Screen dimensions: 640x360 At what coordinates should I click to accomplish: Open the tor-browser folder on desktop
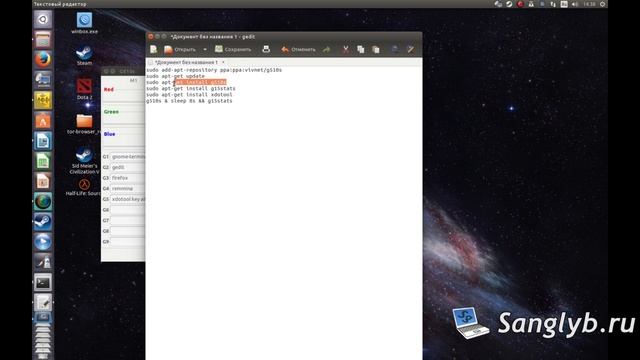[84, 124]
